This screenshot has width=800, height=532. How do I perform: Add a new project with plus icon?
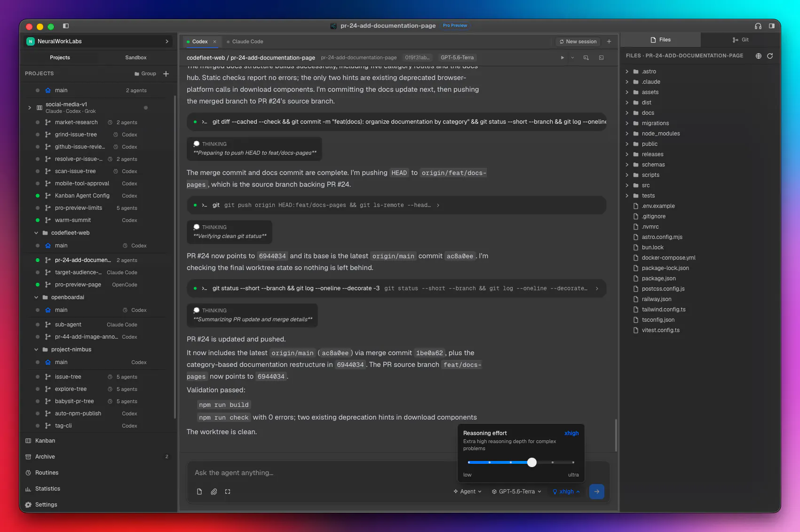166,74
